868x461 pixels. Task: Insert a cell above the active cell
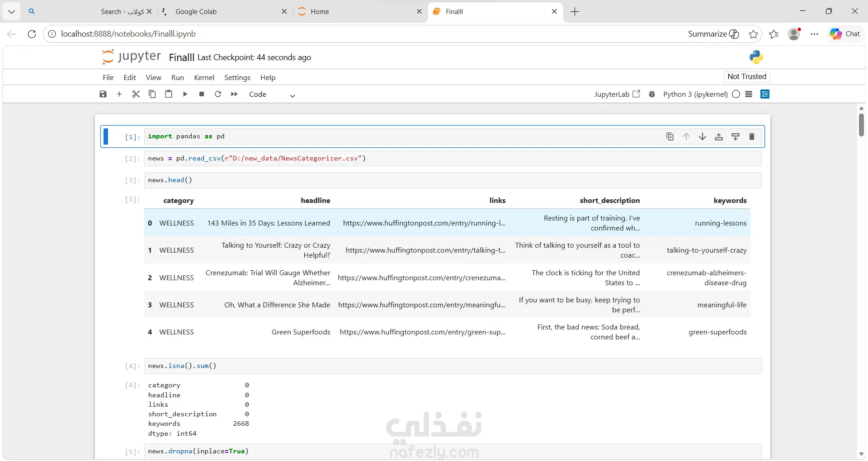[719, 136]
